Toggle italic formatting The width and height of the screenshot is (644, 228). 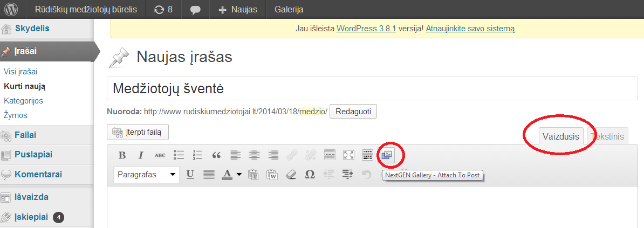click(141, 155)
